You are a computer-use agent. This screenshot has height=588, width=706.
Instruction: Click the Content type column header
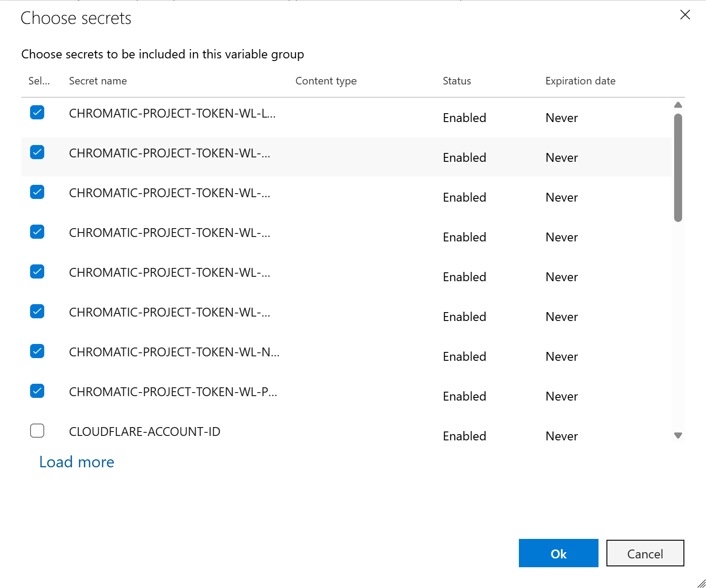326,81
